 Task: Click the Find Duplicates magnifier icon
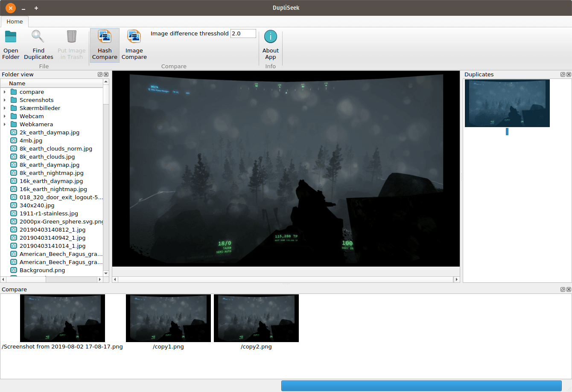38,37
